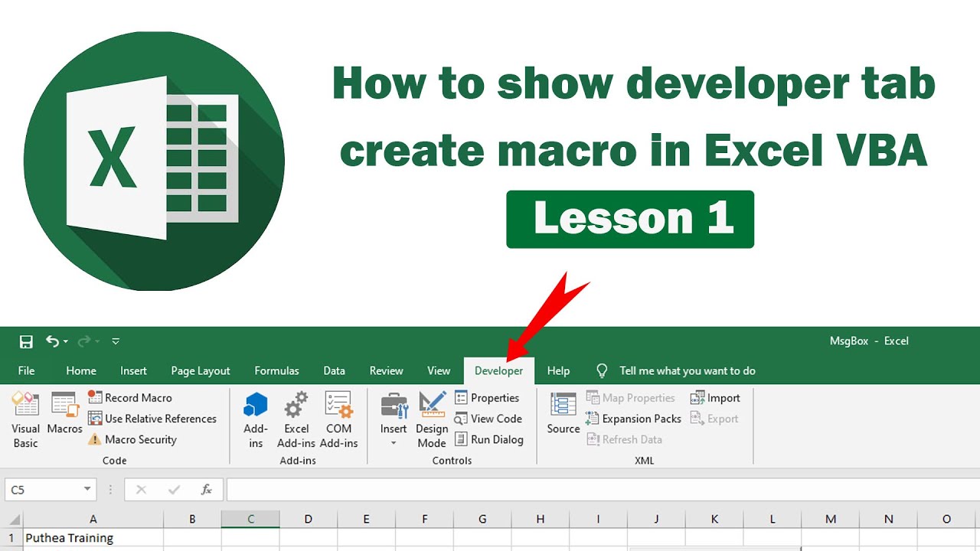The image size is (980, 551).
Task: Open the Visual Basic editor
Action: click(x=25, y=419)
